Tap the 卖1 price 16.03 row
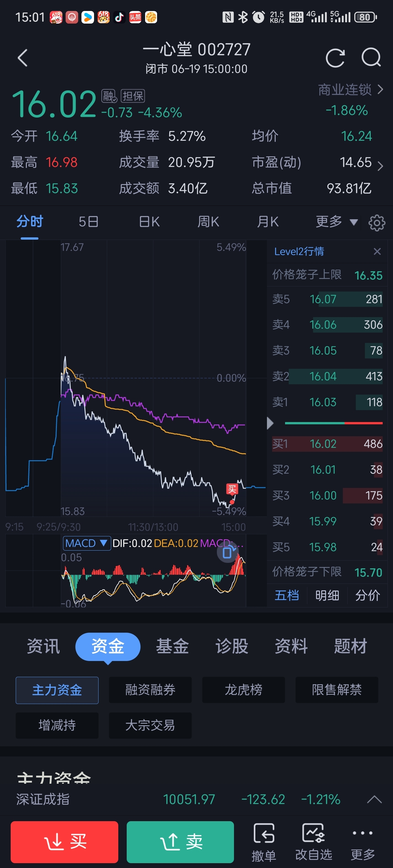 coord(327,402)
